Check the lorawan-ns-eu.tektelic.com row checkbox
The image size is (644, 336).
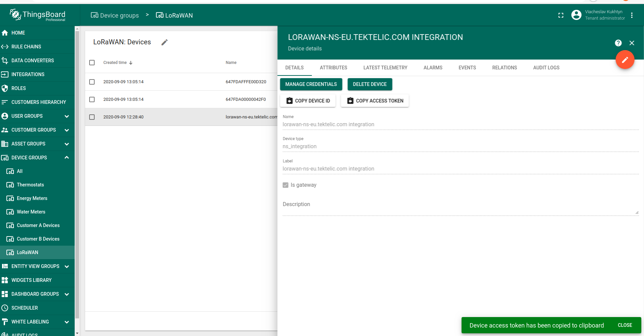pyautogui.click(x=92, y=117)
